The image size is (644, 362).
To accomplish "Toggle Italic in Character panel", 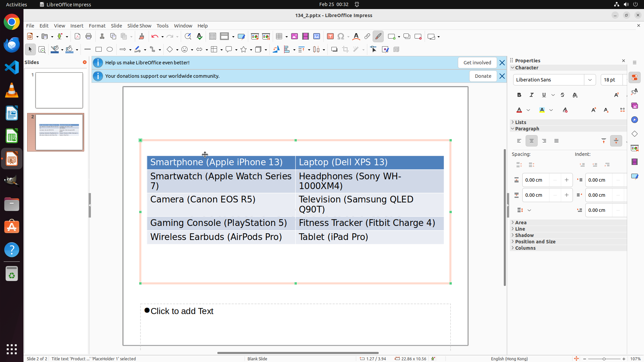I will click(x=532, y=95).
